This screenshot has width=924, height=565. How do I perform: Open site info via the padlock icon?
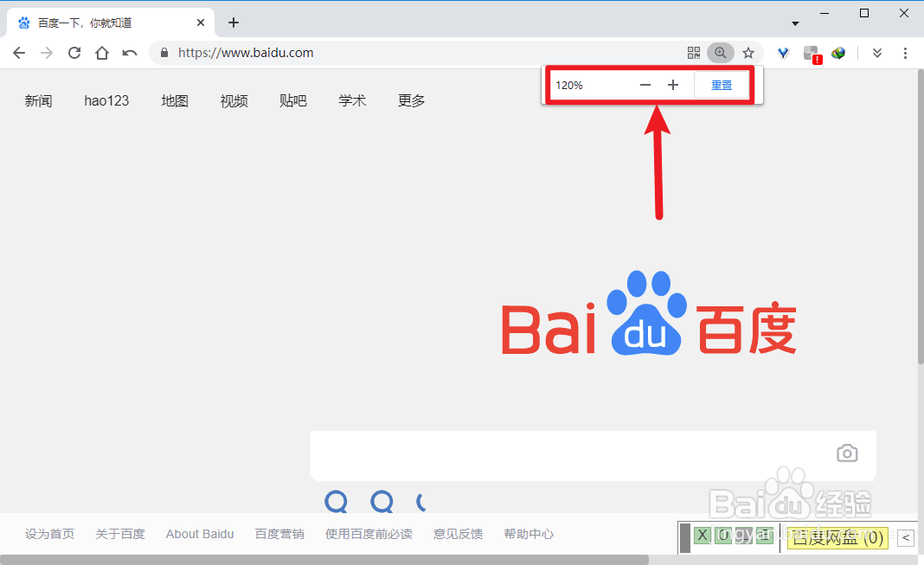coord(164,53)
